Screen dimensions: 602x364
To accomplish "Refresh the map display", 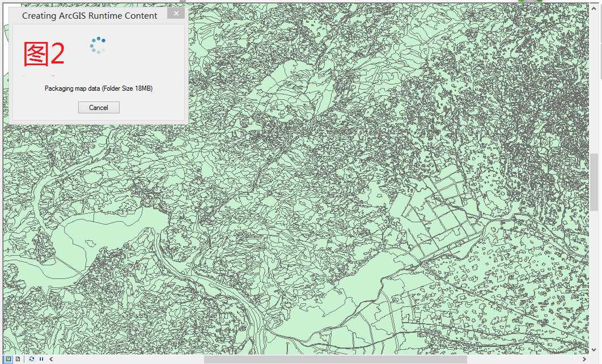I will pyautogui.click(x=32, y=359).
